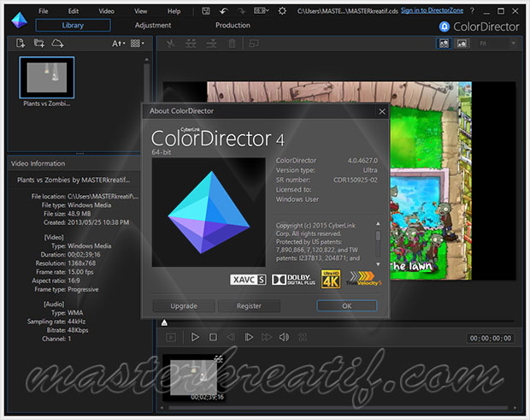
Task: Click the movie playback mode icon
Action: click(x=171, y=337)
